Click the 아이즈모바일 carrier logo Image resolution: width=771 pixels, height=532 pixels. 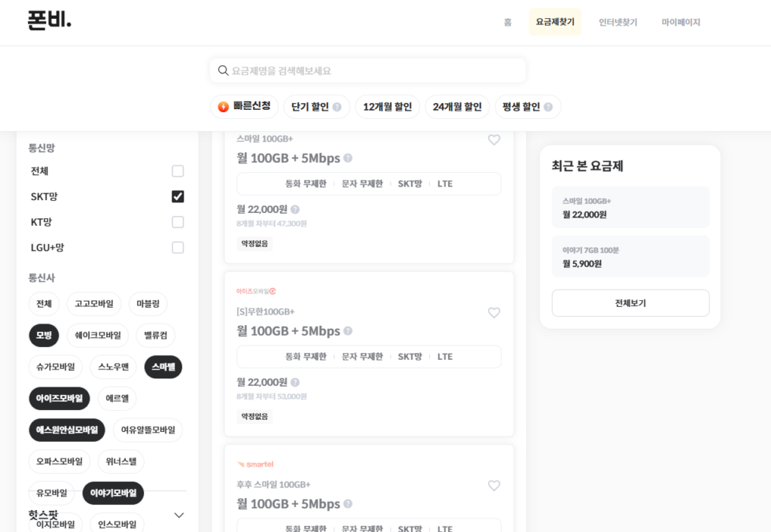click(x=256, y=291)
